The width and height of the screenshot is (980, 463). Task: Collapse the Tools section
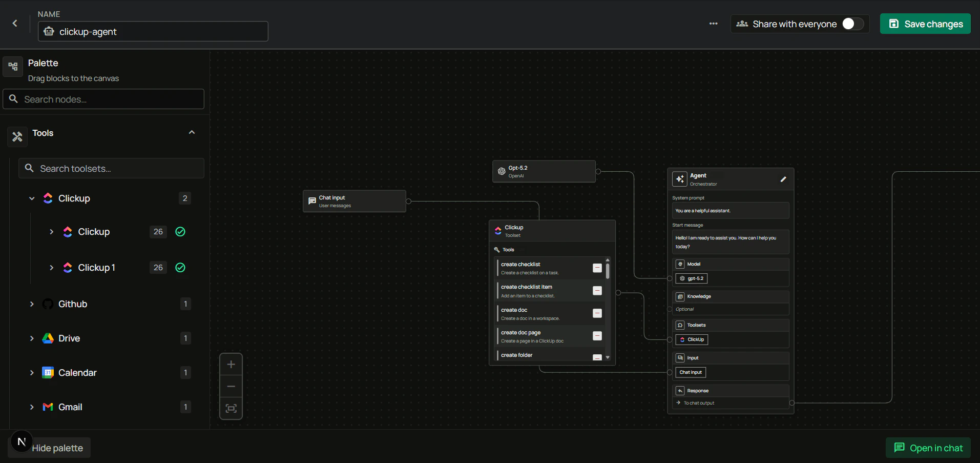point(192,132)
